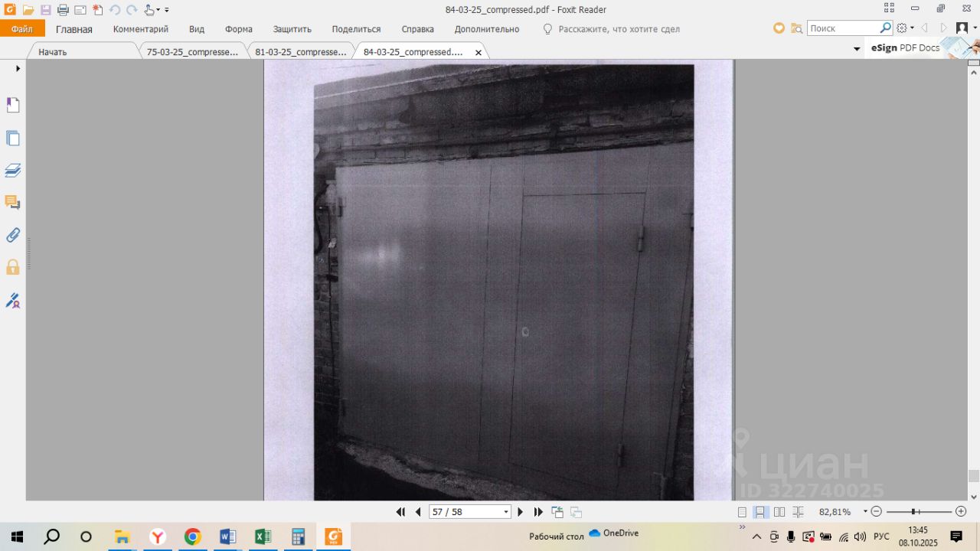Open the advanced folder search icon

coord(797,28)
